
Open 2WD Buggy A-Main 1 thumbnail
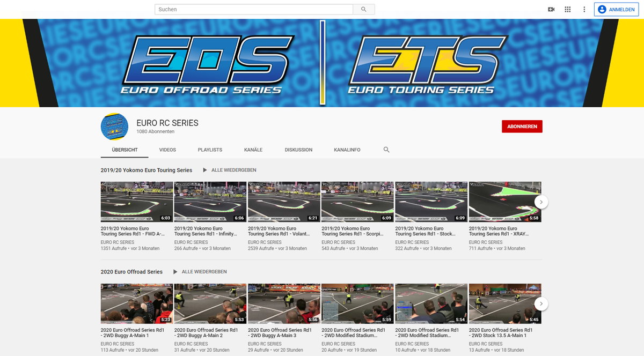click(x=137, y=303)
